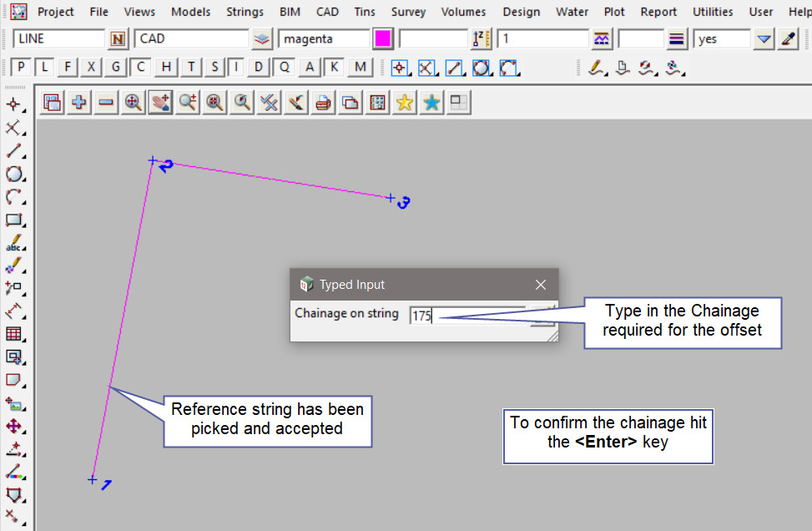Toggle the 'P' snap button

click(x=21, y=68)
